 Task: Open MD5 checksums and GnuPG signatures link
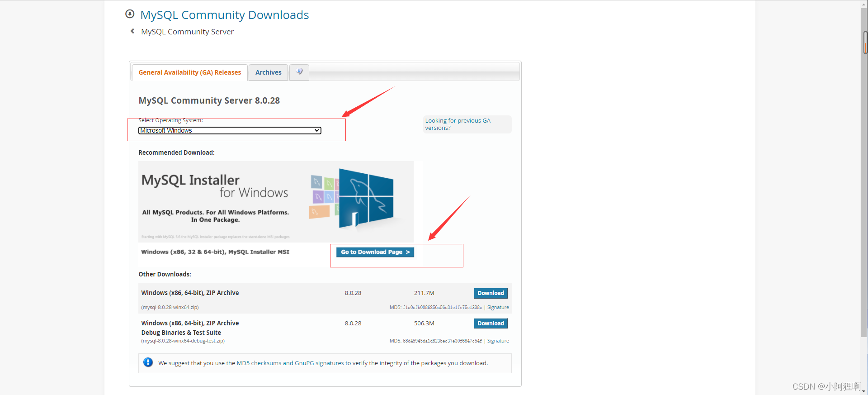point(290,363)
